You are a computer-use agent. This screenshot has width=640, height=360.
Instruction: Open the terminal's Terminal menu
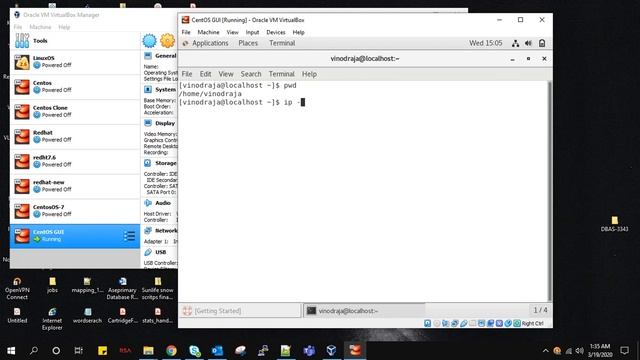pyautogui.click(x=281, y=74)
